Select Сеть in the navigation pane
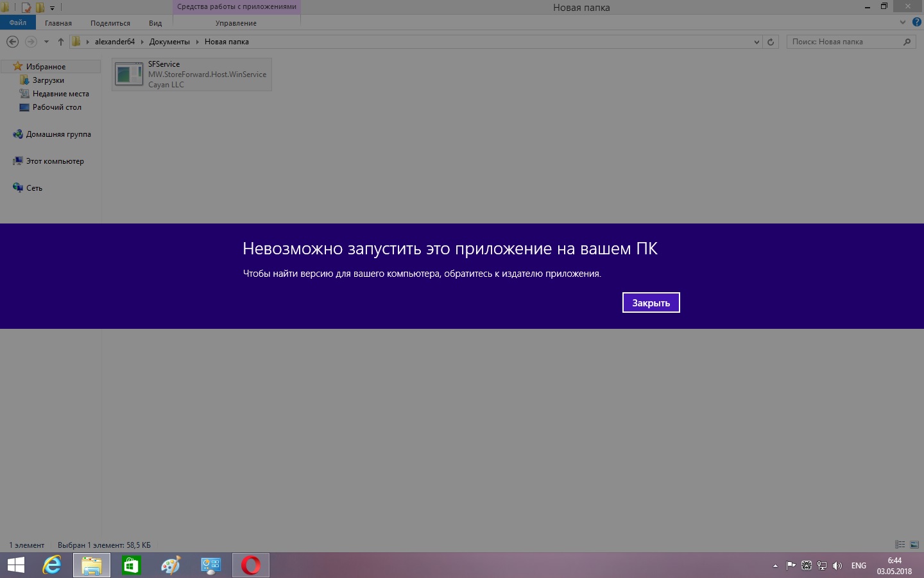This screenshot has height=578, width=924. (x=34, y=188)
